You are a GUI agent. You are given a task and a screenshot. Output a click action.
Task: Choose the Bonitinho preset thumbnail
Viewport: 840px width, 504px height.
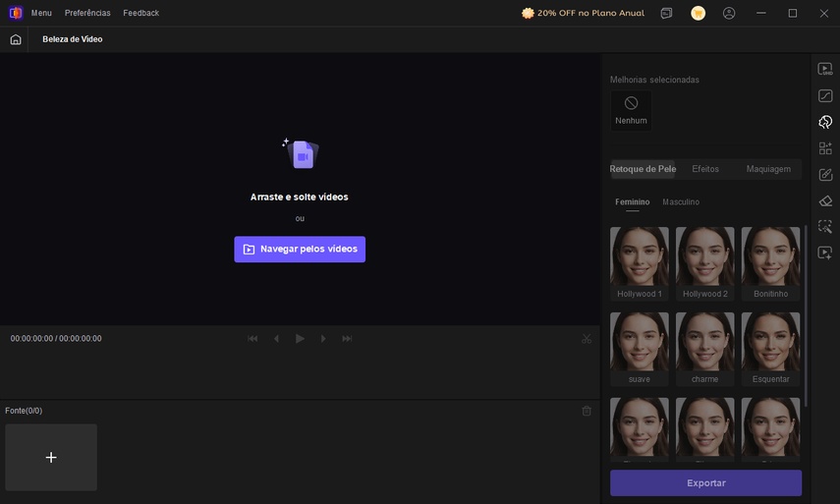coord(770,263)
